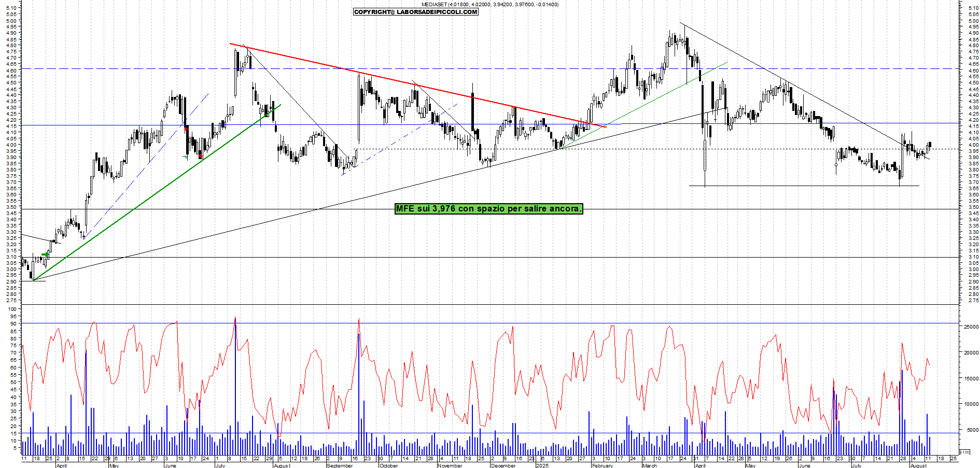Click the September label on the date axis
The height and width of the screenshot is (468, 980).
pos(340,465)
